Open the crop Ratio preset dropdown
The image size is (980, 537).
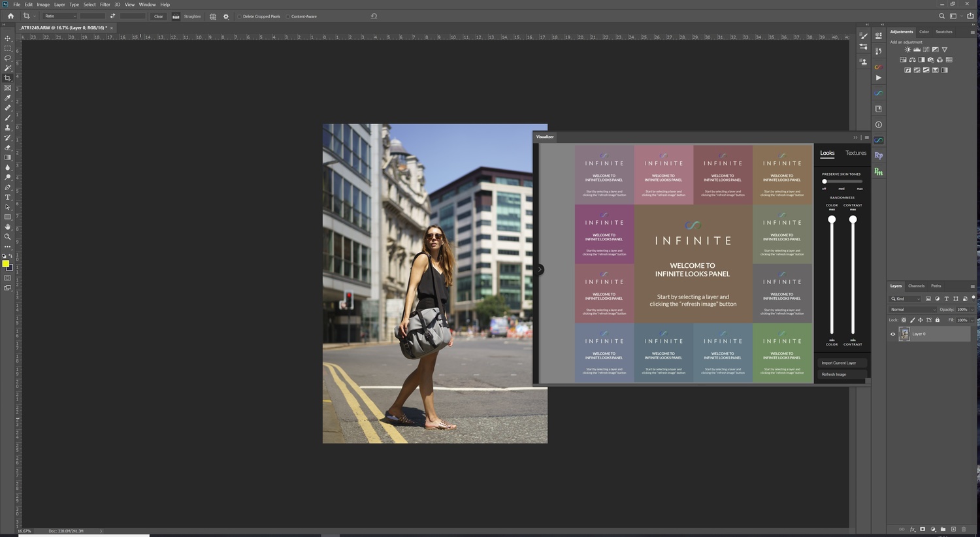[x=59, y=16]
